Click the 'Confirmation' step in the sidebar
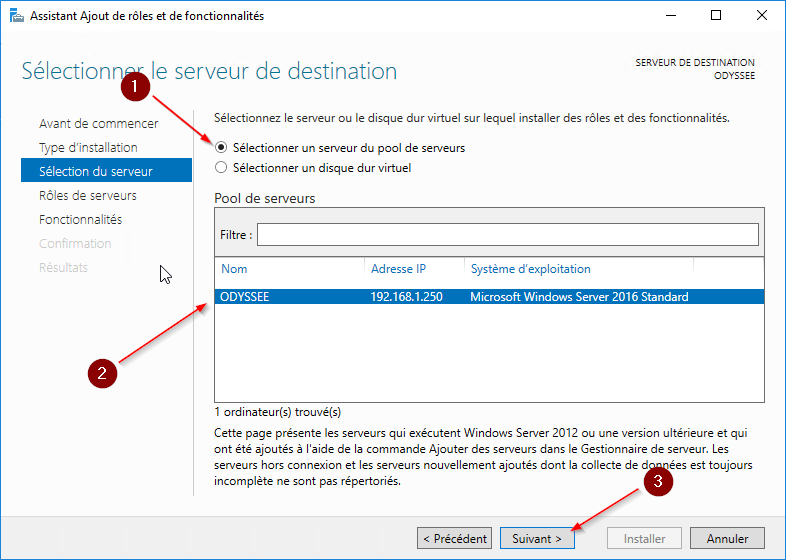 pos(75,244)
